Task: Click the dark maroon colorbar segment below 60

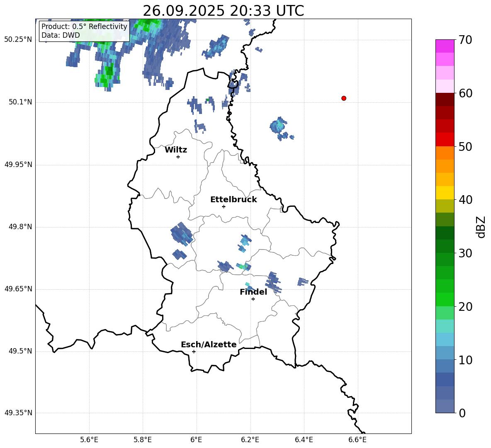Action: pyautogui.click(x=445, y=99)
